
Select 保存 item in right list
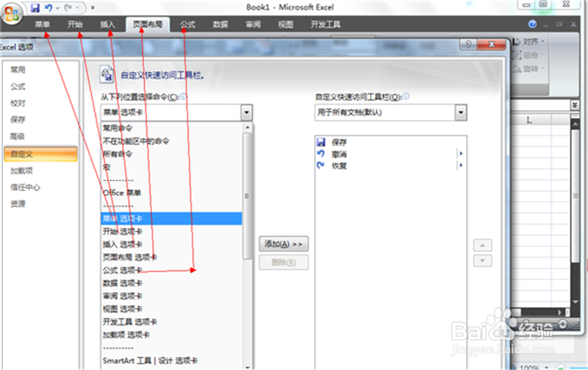tap(391, 142)
